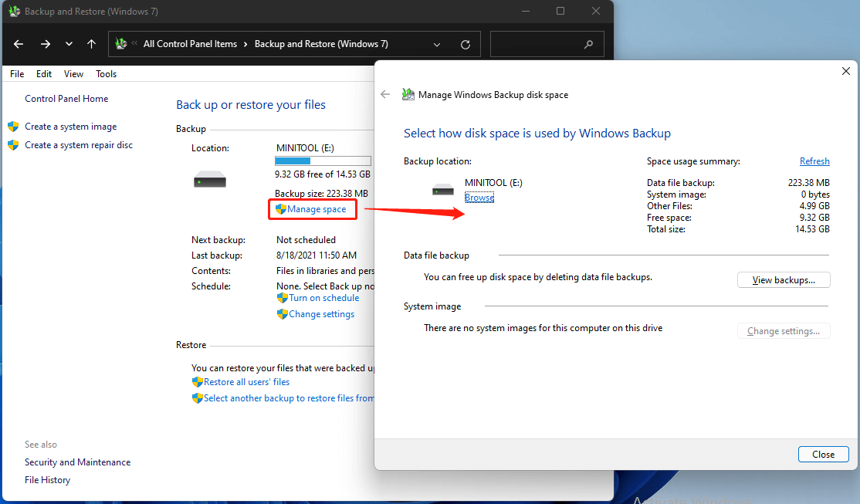The image size is (860, 504).
Task: Expand the address bar history dropdown
Action: (437, 45)
